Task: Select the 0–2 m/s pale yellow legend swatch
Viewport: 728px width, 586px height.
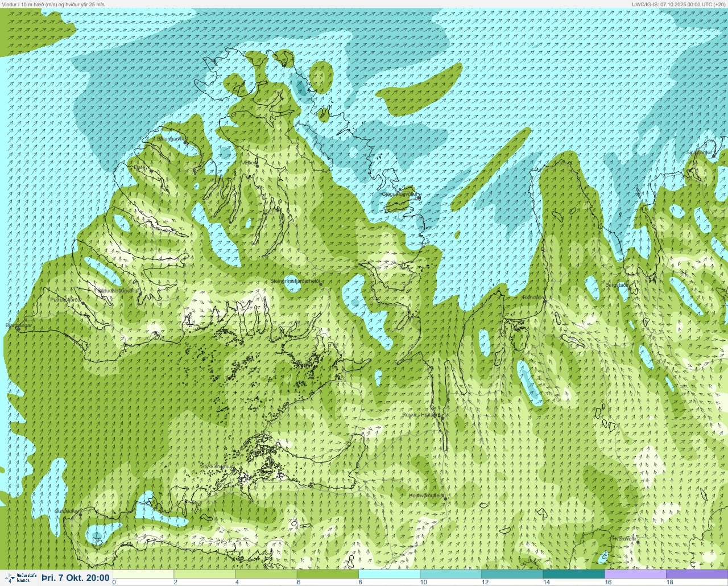Action: click(143, 574)
